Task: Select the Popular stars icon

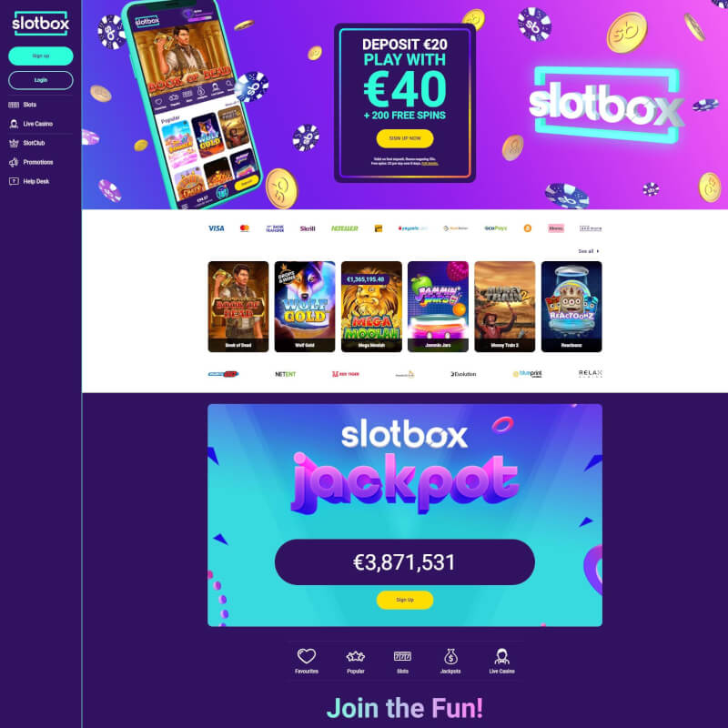Action: 355,656
